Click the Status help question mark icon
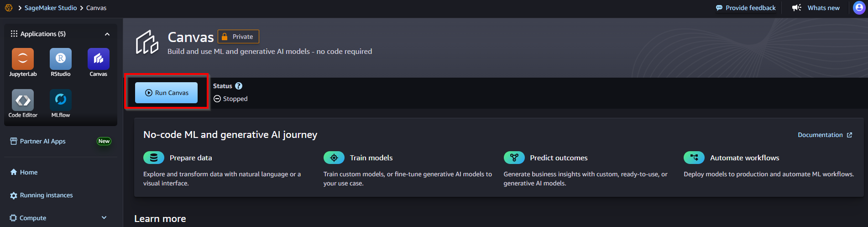Screen dimensions: 868x227 (x=239, y=86)
